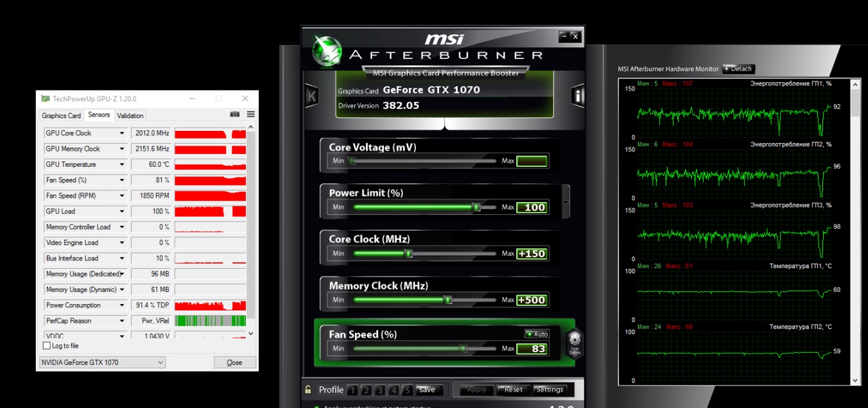Open GPU Core Clock sensor dropdown
Image resolution: width=868 pixels, height=408 pixels.
tap(122, 133)
